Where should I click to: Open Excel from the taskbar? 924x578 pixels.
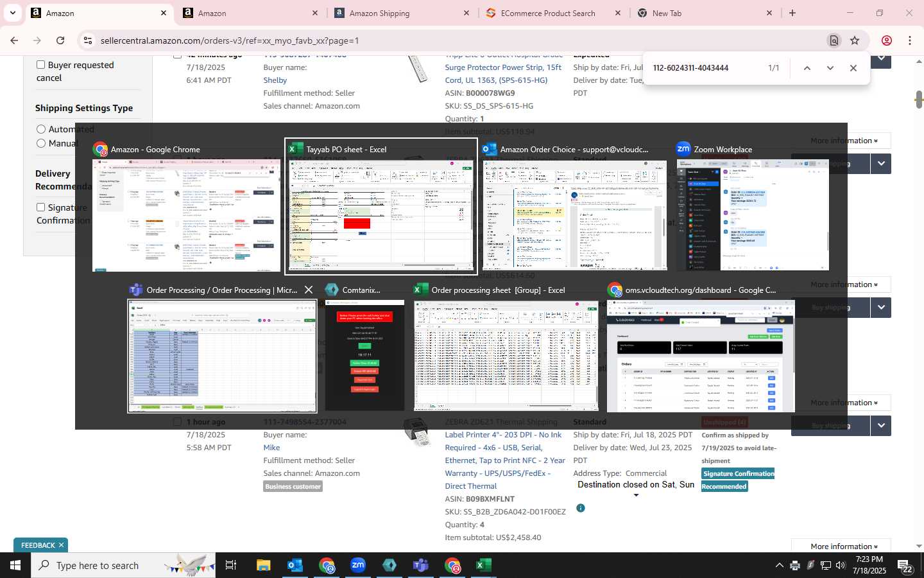point(484,565)
